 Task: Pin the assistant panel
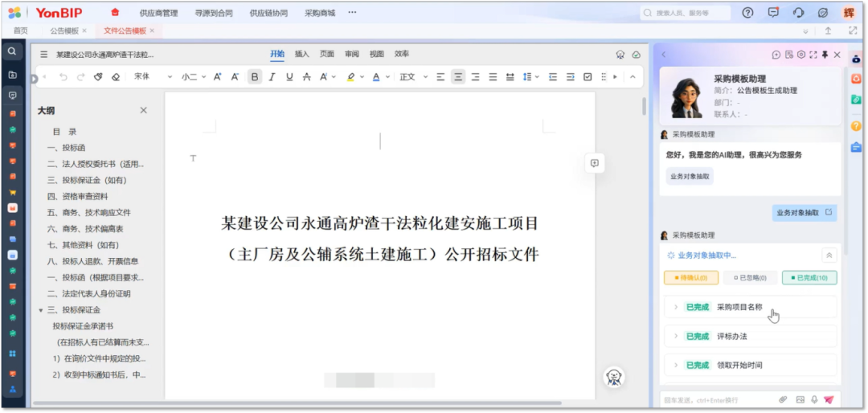click(825, 55)
